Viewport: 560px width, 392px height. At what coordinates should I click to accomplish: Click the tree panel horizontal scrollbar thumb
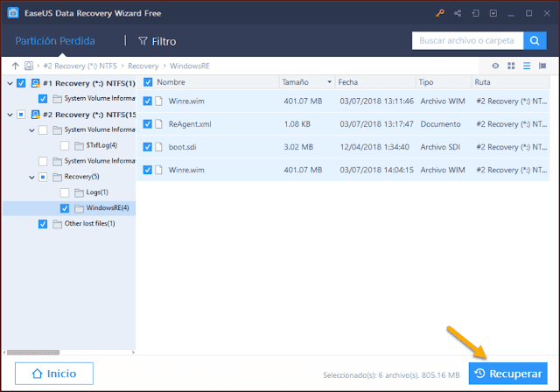(x=33, y=353)
